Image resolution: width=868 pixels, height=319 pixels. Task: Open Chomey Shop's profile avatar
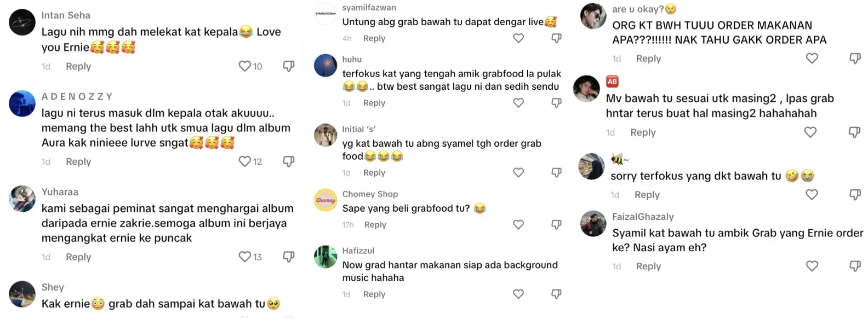pyautogui.click(x=325, y=200)
